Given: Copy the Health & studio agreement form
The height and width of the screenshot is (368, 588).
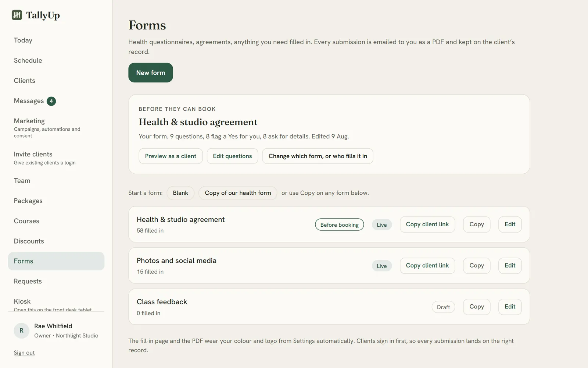Looking at the screenshot, I should pyautogui.click(x=477, y=224).
